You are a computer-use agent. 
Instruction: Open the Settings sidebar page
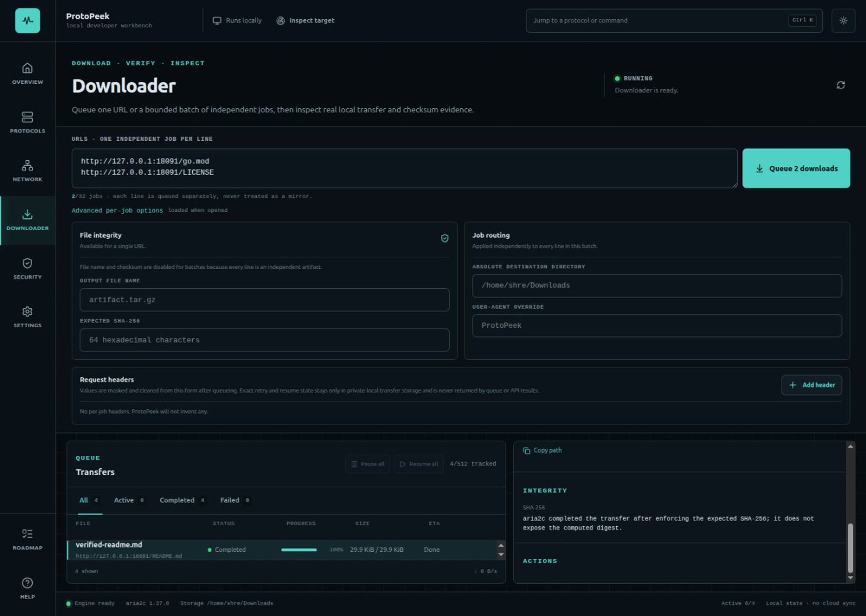click(27, 317)
